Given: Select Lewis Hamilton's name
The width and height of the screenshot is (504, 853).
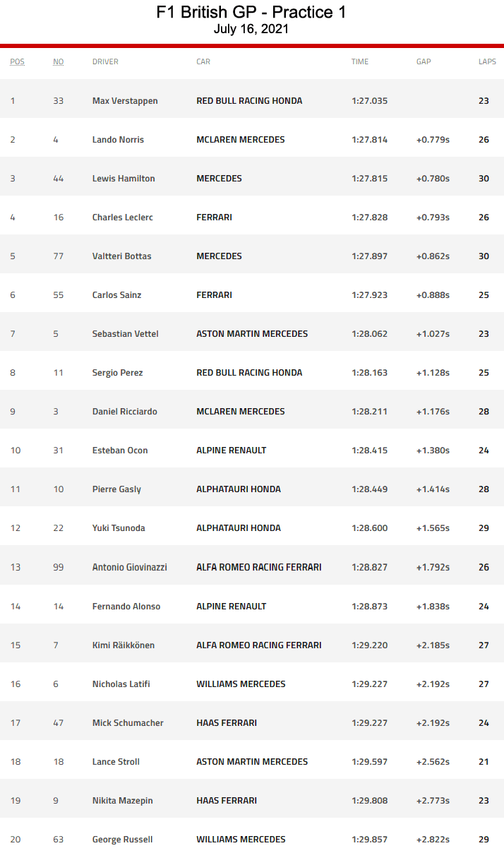Looking at the screenshot, I should point(124,179).
